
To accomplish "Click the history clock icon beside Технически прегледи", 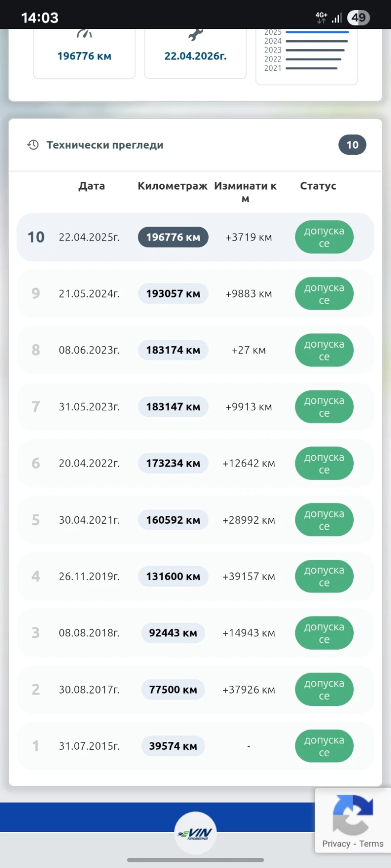I will pyautogui.click(x=33, y=145).
